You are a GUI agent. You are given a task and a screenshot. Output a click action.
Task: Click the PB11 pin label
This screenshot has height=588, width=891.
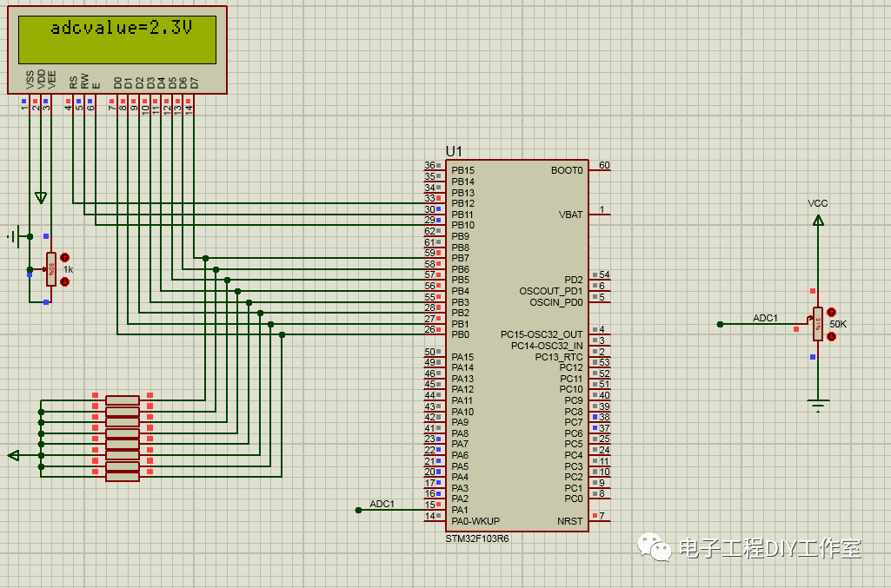tap(462, 215)
